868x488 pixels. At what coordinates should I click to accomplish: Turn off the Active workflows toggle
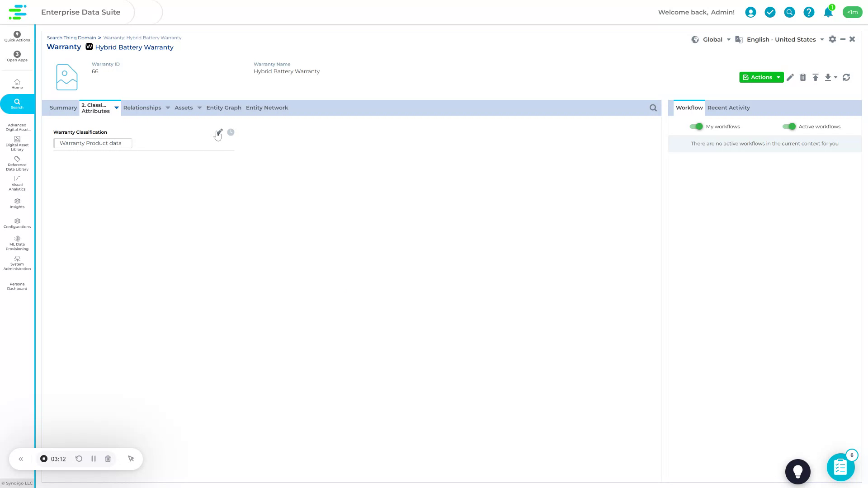790,127
